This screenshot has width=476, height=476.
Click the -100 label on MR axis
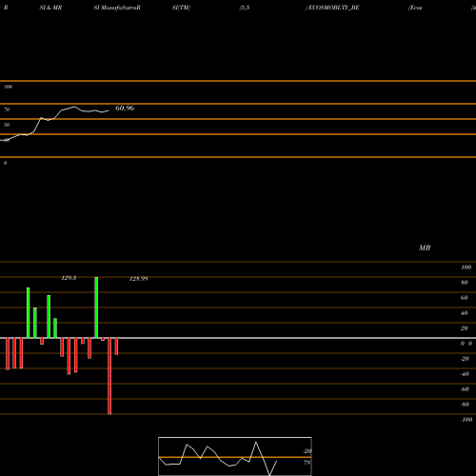[466, 420]
